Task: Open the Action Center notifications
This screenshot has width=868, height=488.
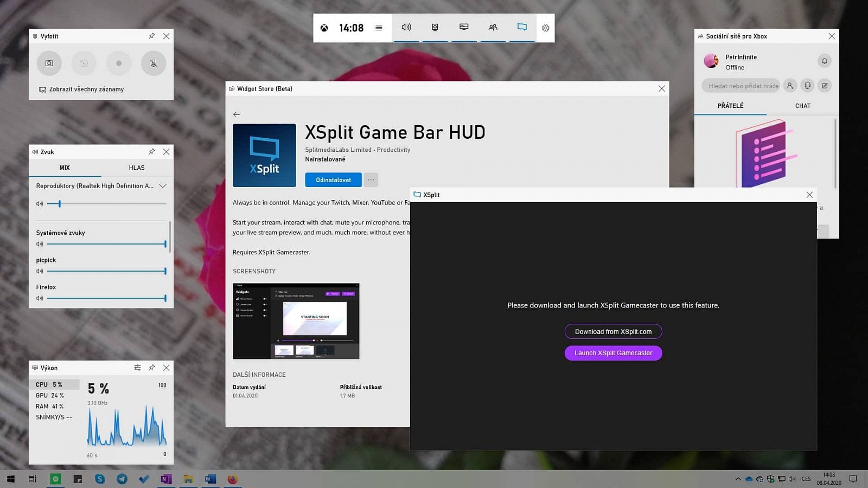Action: (x=853, y=479)
